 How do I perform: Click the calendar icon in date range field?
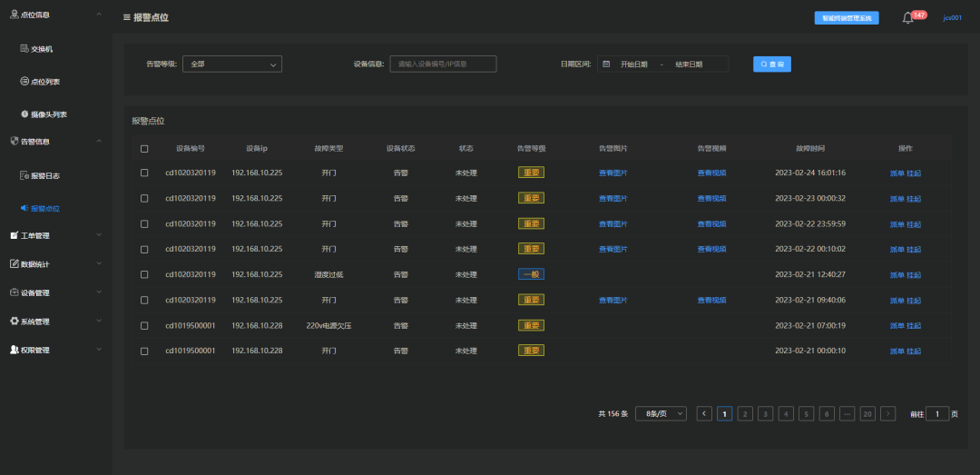[606, 64]
